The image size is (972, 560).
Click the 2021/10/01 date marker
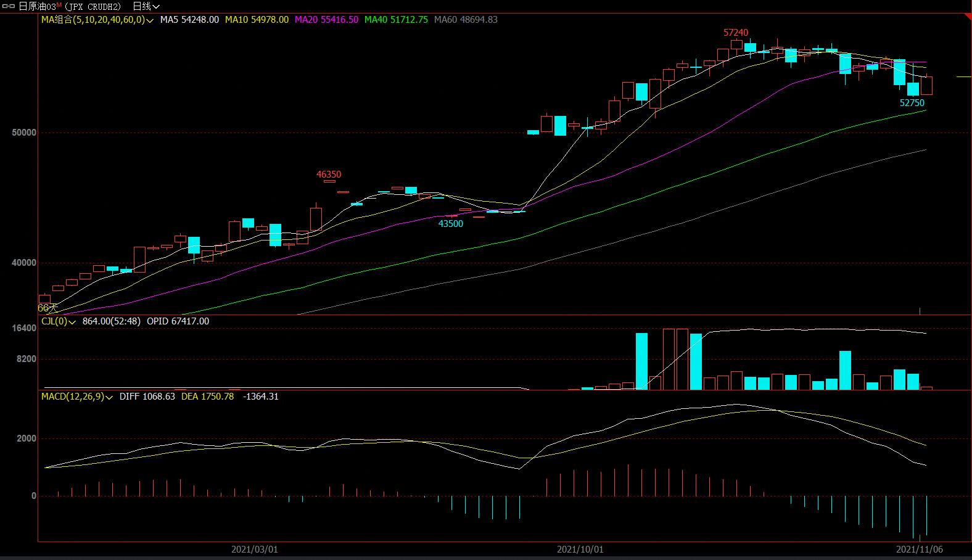tap(580, 549)
